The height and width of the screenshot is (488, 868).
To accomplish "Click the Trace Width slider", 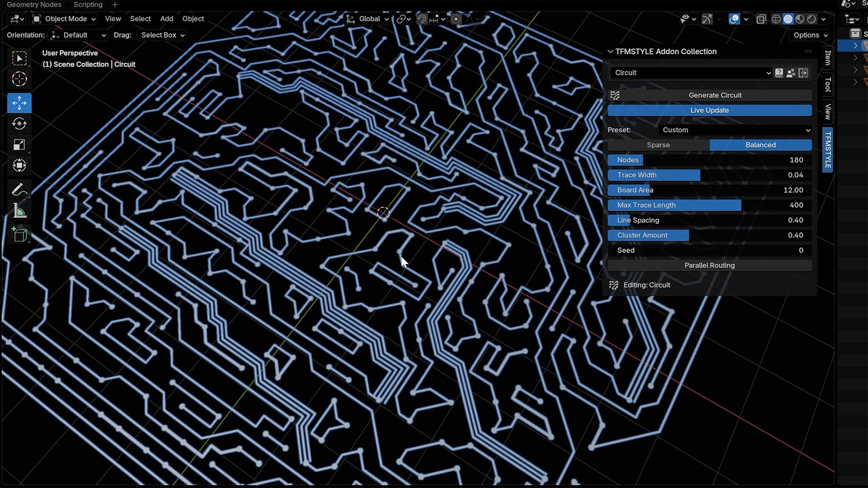I will [709, 175].
